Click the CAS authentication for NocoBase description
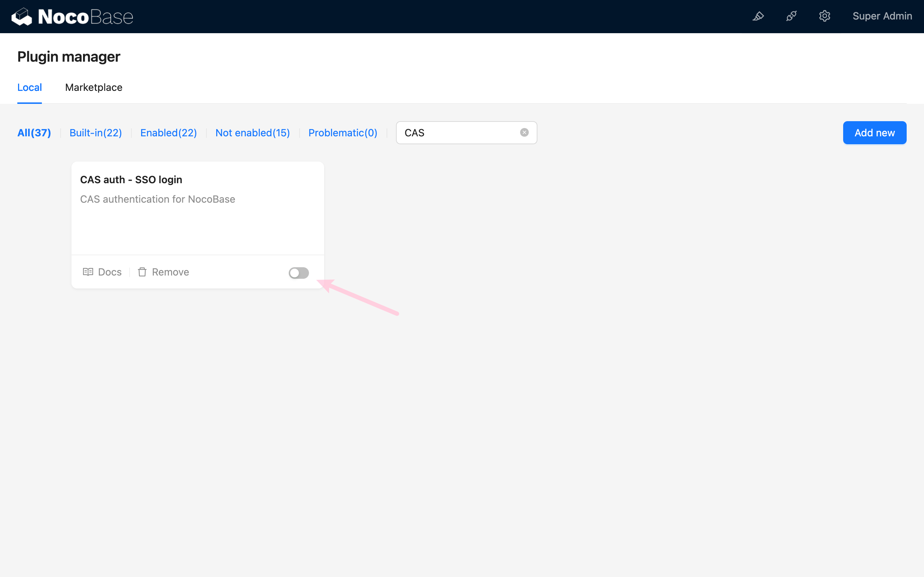924x577 pixels. click(x=157, y=199)
